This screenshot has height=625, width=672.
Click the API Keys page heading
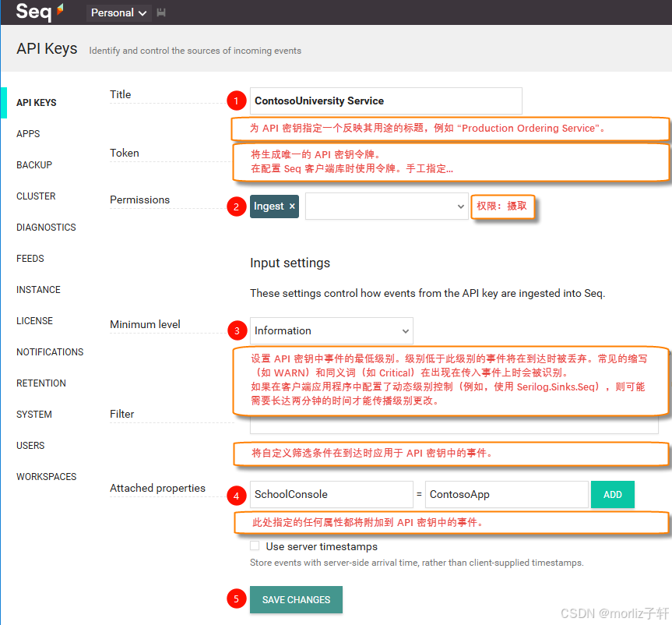[47, 49]
